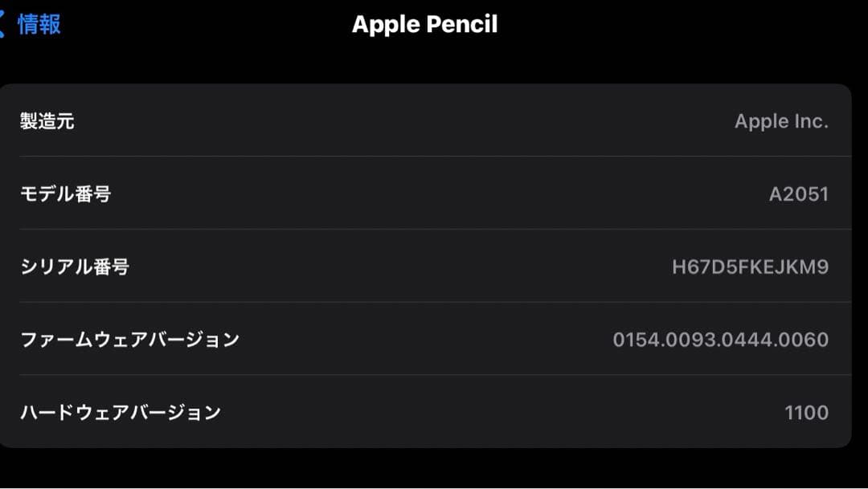868x489 pixels.
Task: Click the 製造元 label text
Action: pyautogui.click(x=47, y=121)
